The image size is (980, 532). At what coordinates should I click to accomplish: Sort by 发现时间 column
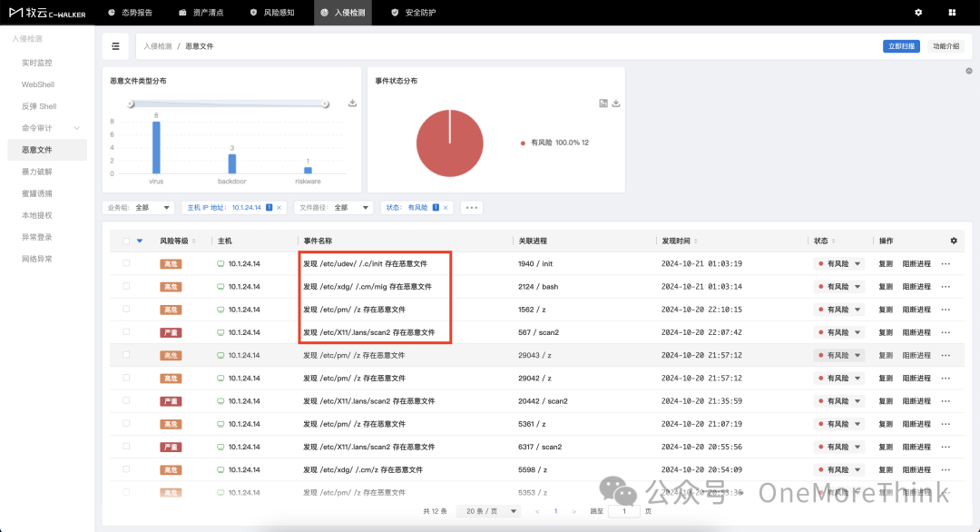coord(696,241)
